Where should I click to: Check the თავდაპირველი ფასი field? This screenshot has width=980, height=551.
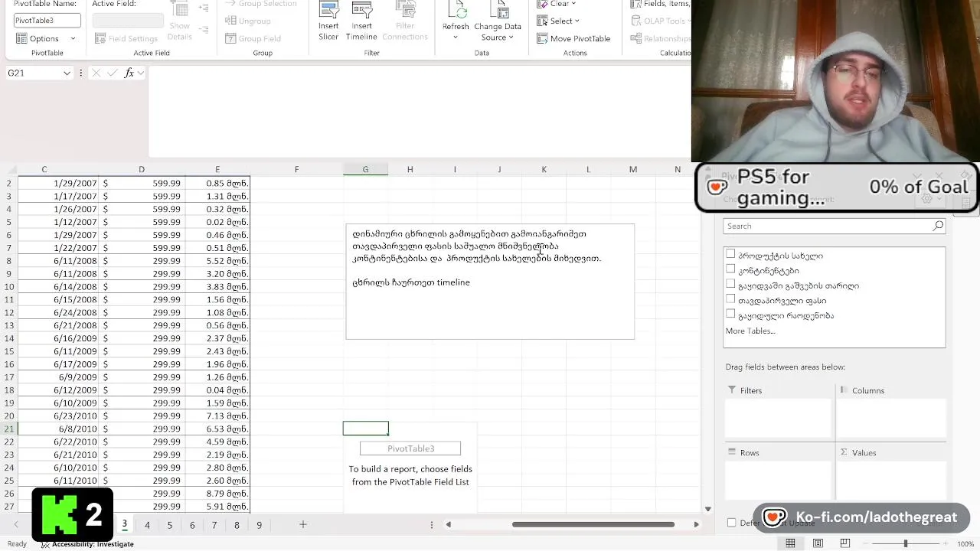730,299
